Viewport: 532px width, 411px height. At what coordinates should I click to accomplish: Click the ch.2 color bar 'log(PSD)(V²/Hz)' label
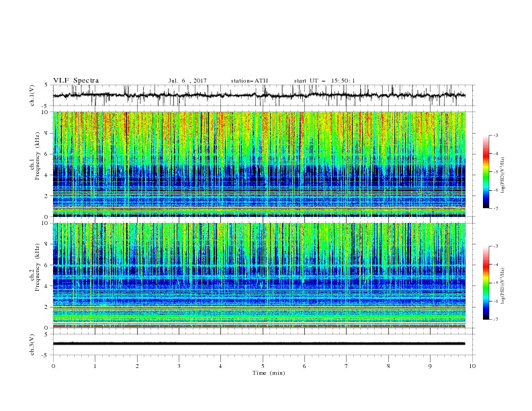coord(503,286)
